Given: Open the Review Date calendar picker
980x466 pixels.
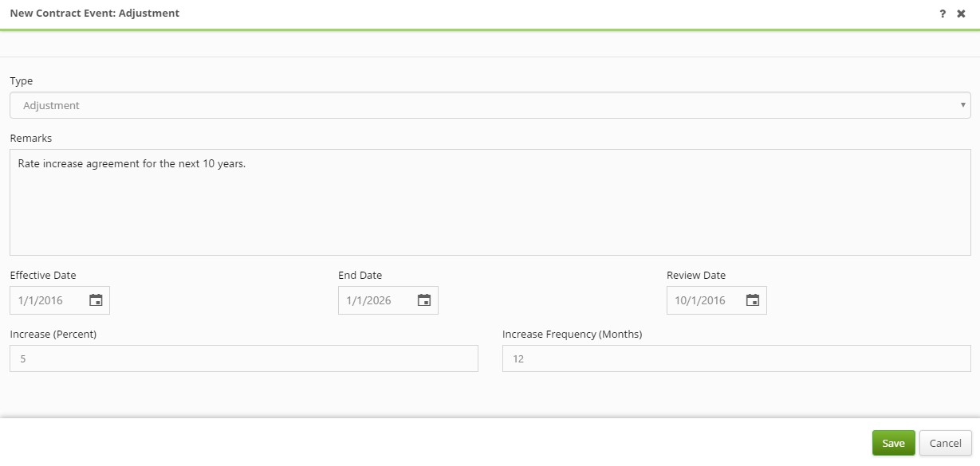Looking at the screenshot, I should (x=753, y=300).
